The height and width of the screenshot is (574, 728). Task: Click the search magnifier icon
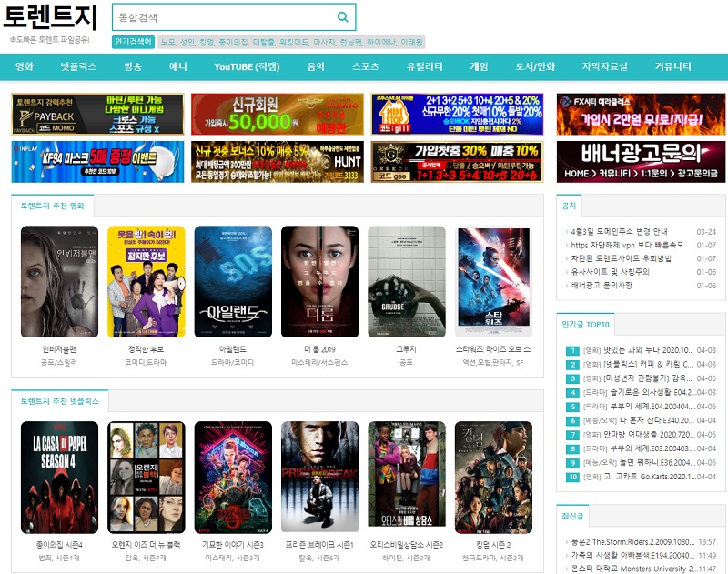pyautogui.click(x=343, y=17)
